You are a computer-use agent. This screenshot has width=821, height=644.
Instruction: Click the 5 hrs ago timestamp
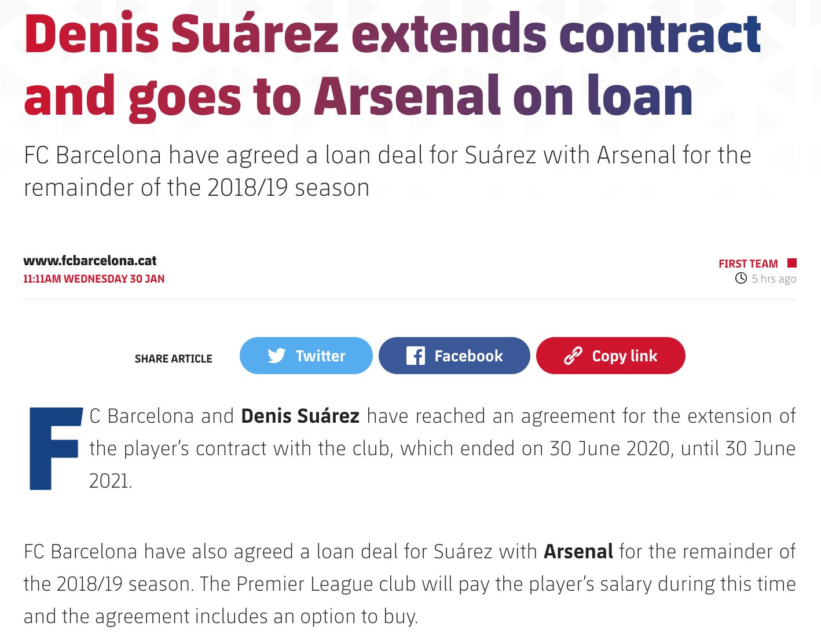click(775, 279)
